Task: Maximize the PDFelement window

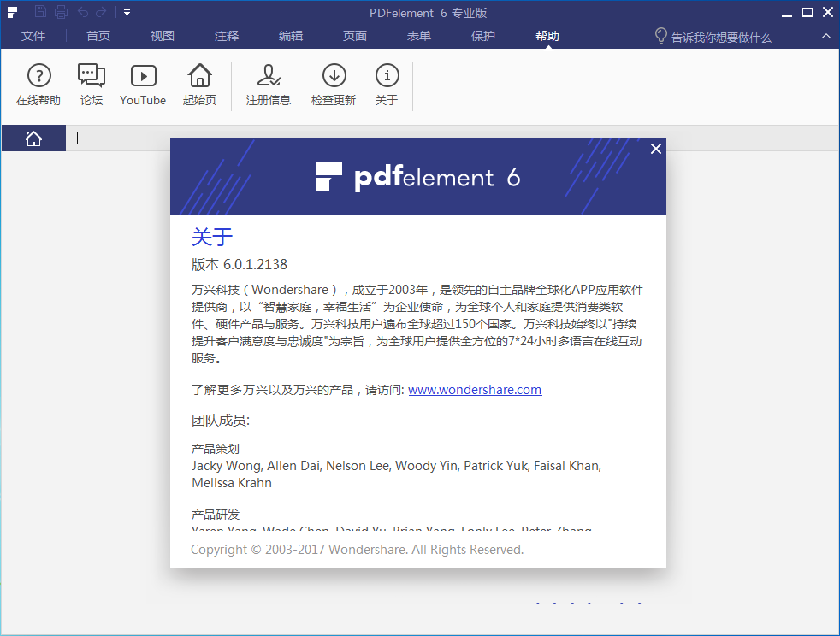Action: pos(807,12)
